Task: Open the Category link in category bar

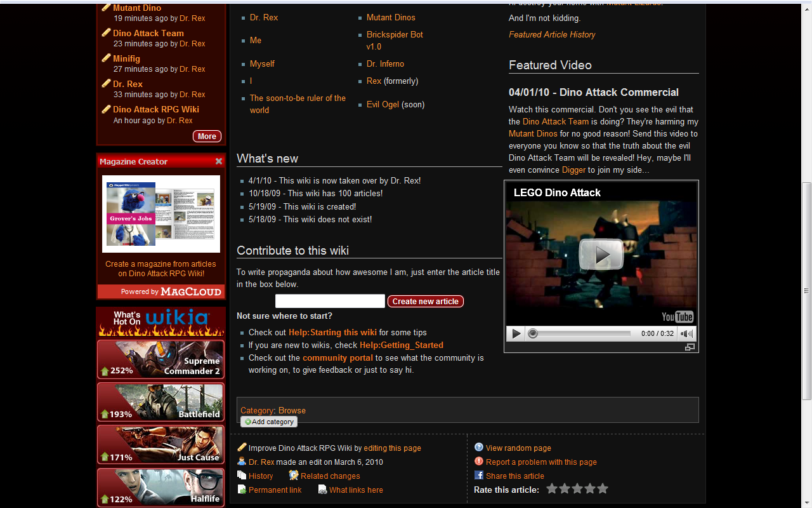Action: (257, 410)
